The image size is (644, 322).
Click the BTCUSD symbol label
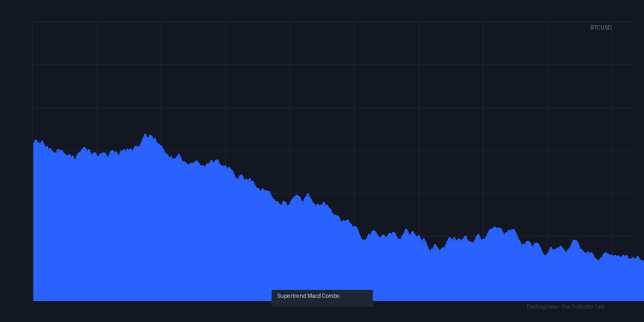pos(601,27)
